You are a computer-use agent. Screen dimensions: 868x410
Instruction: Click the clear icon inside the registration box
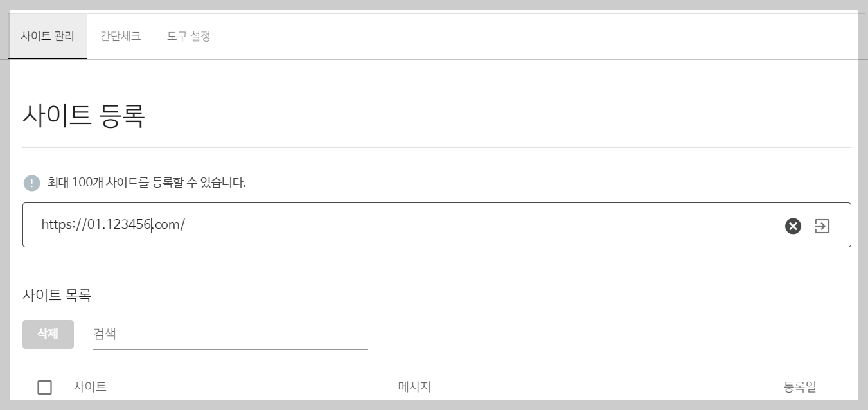point(792,226)
